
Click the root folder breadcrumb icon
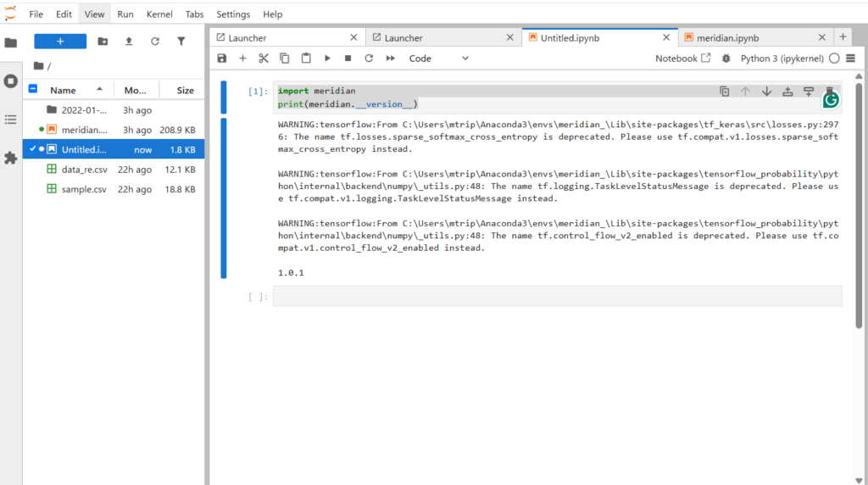coord(38,66)
